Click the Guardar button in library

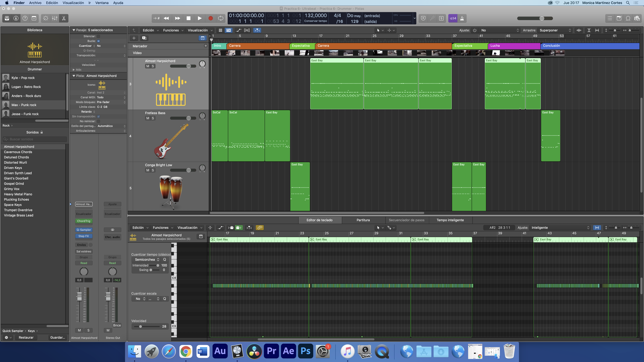(x=57, y=337)
